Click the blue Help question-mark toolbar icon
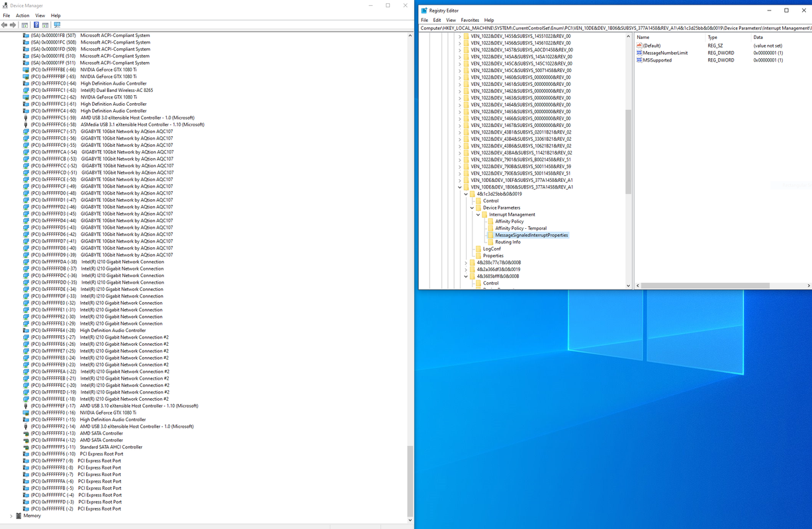 [x=36, y=25]
